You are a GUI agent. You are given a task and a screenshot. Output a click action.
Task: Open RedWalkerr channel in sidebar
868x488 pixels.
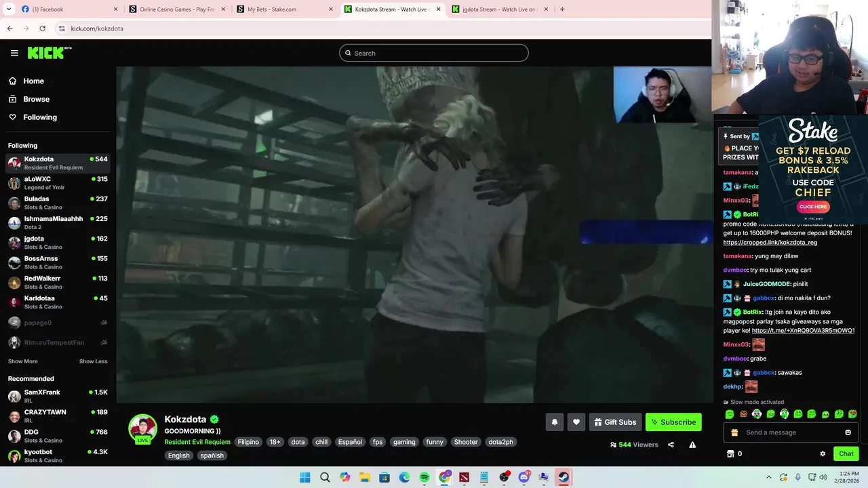pyautogui.click(x=58, y=282)
